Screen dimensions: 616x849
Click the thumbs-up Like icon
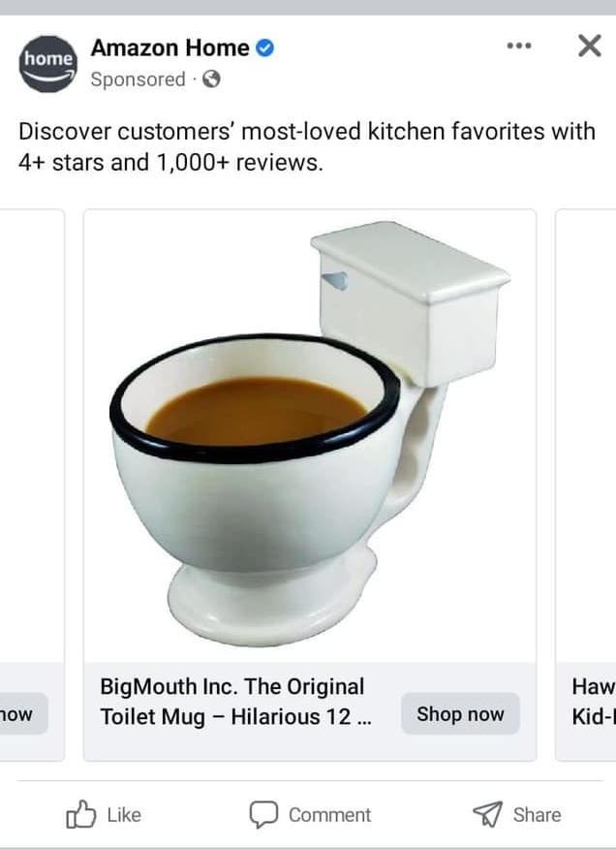click(x=80, y=814)
